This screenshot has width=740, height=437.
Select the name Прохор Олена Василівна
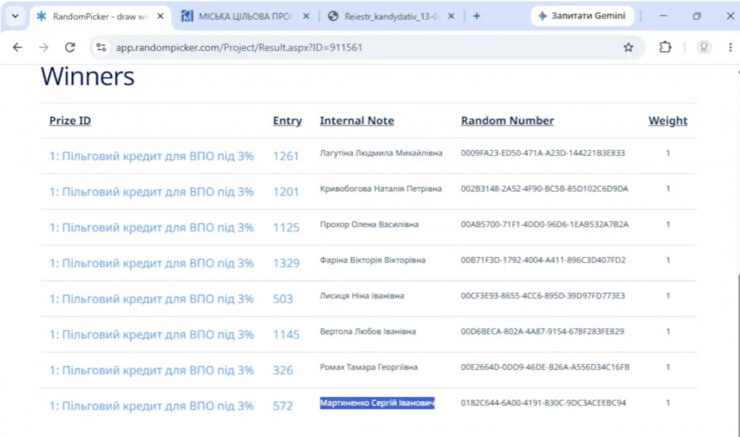point(369,225)
